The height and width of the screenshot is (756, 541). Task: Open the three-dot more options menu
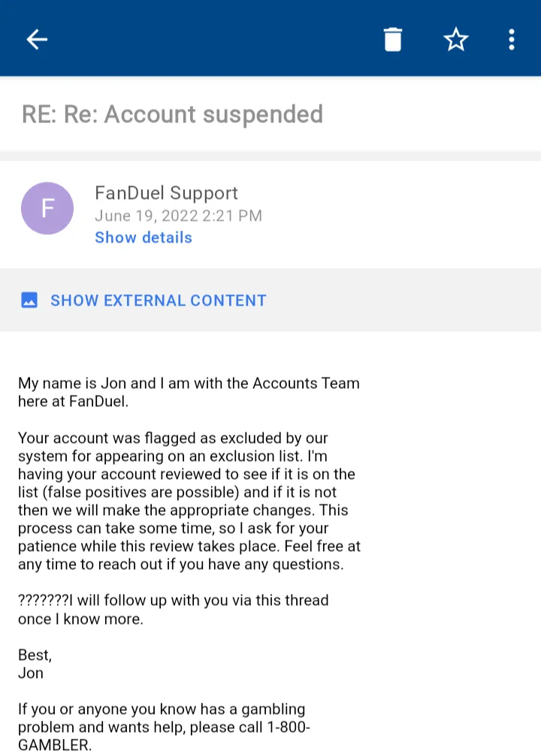pyautogui.click(x=512, y=39)
